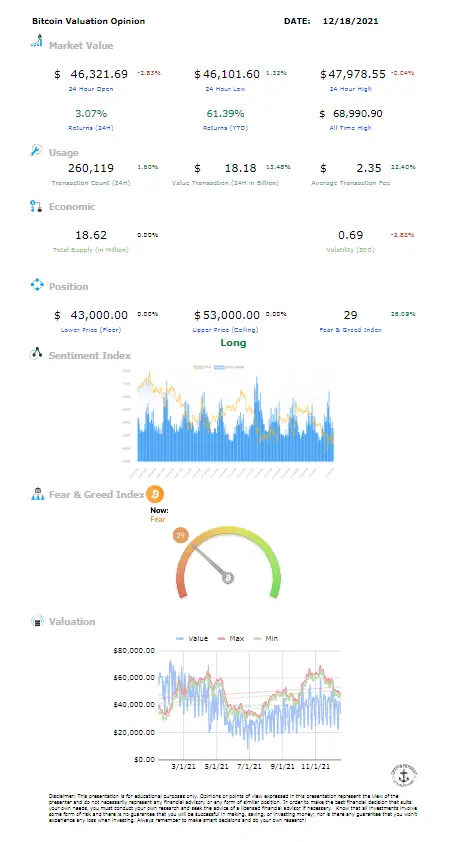Click the $80,000.00 axis label
The image size is (459, 842).
(x=134, y=650)
